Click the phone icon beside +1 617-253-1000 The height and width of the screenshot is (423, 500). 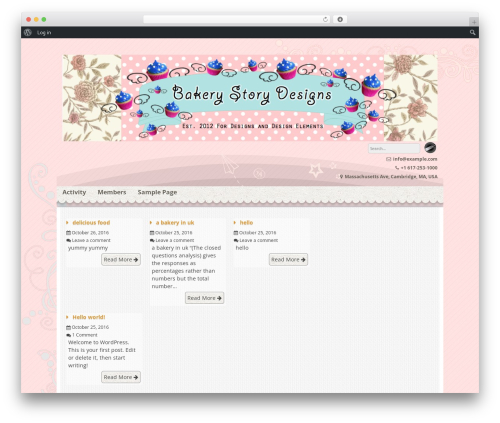(x=397, y=168)
